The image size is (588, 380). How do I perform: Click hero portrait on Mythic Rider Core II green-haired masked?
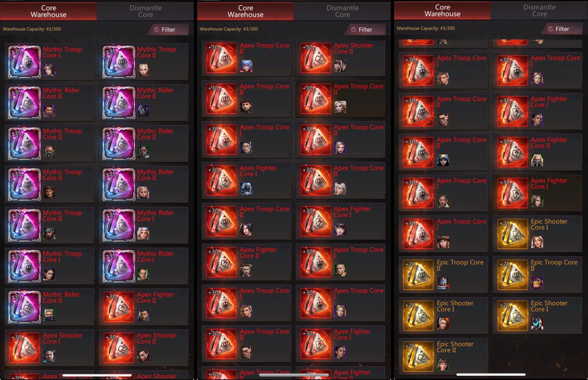49,315
